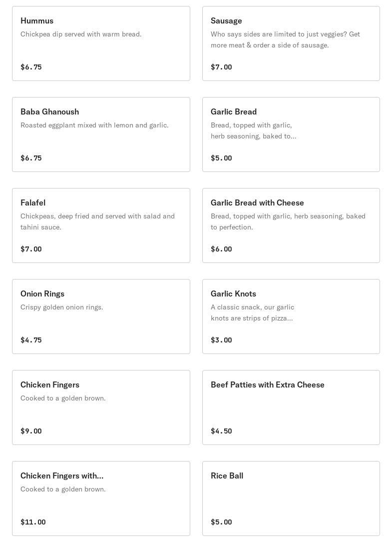Open the Onion Rings item
392x550 pixels.
click(101, 316)
